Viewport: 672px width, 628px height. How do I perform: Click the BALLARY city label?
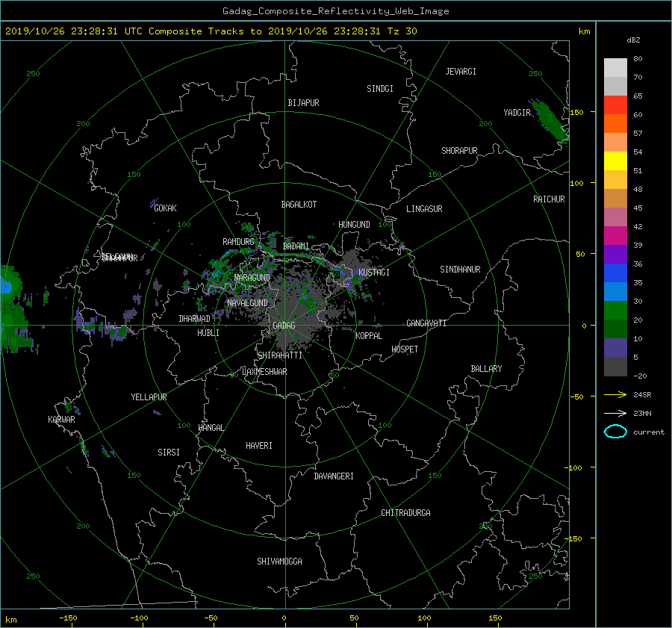click(486, 369)
